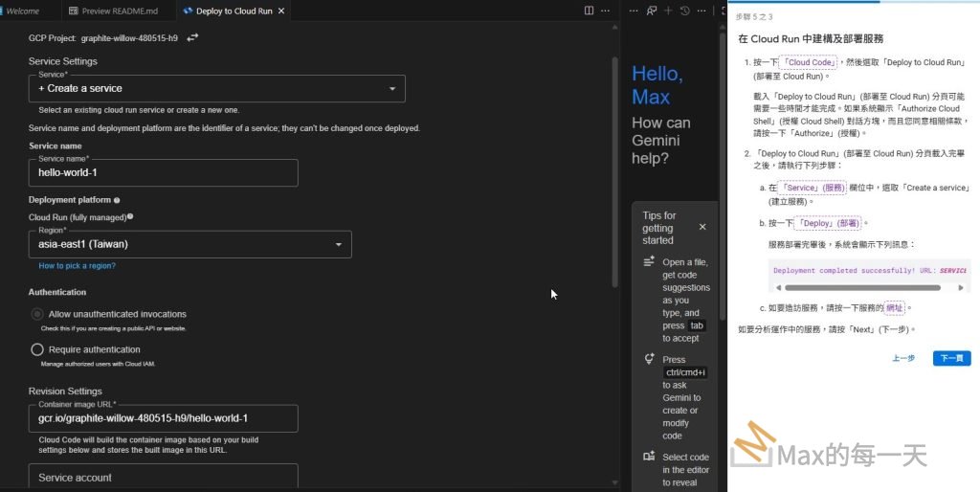
Task: Close the Deploy to Cloud Run tab
Action: click(283, 11)
